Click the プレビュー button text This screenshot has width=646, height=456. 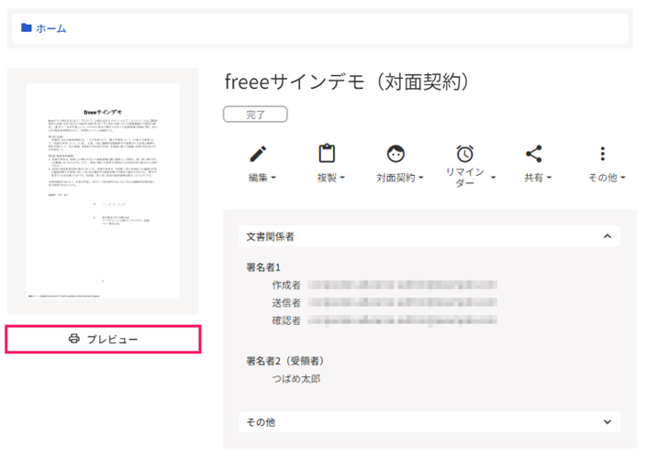click(x=112, y=339)
